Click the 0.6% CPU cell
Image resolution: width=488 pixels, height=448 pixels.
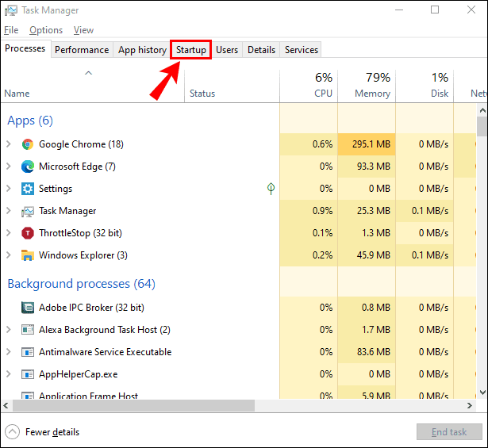[x=309, y=144]
